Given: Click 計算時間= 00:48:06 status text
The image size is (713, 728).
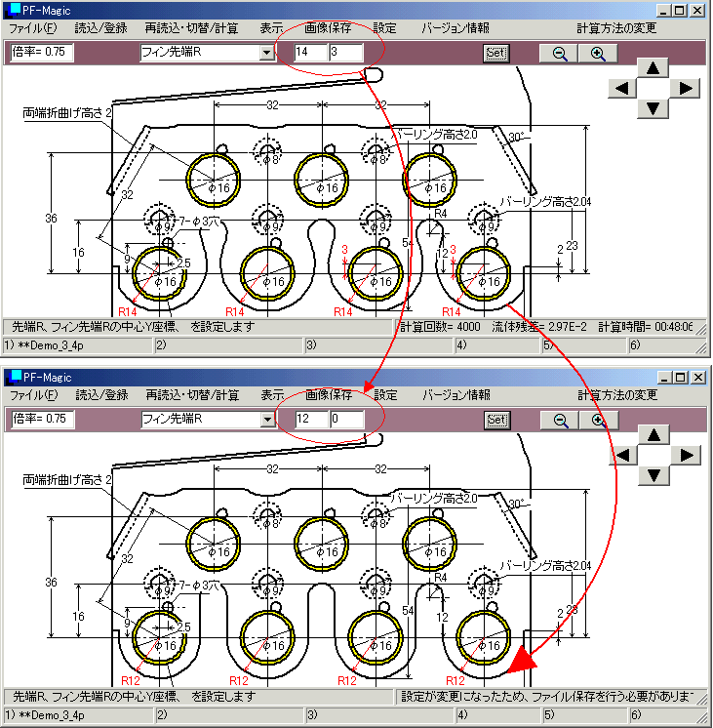Looking at the screenshot, I should coord(645,327).
